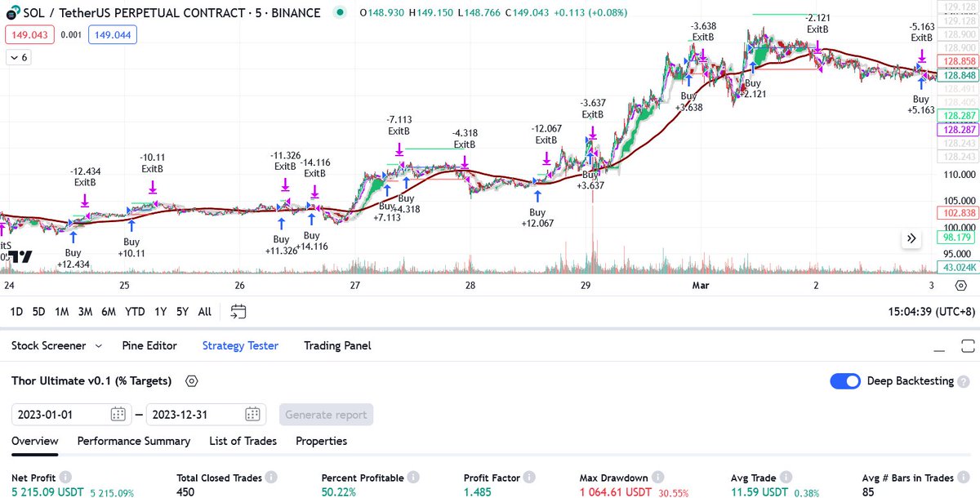Click the Deep Backtesting help icon
Screen dimensions: 980x498
(965, 381)
